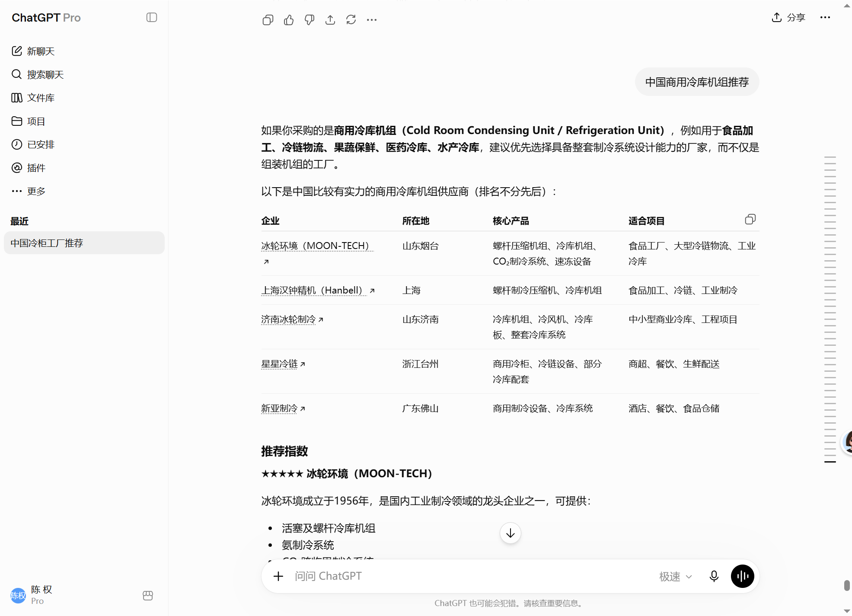Regenerate the response with refresh icon
Viewport: 852px width, 616px height.
(351, 20)
